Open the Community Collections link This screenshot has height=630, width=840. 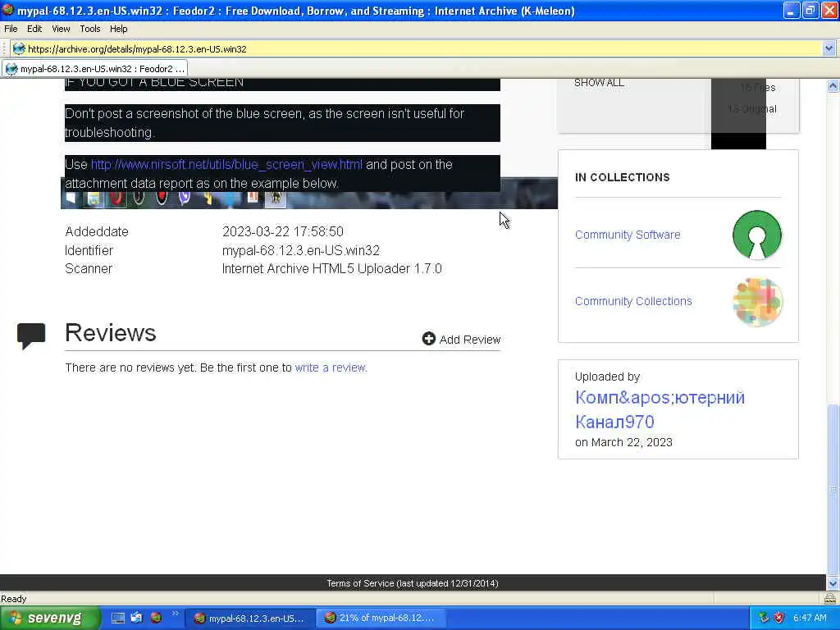(633, 301)
